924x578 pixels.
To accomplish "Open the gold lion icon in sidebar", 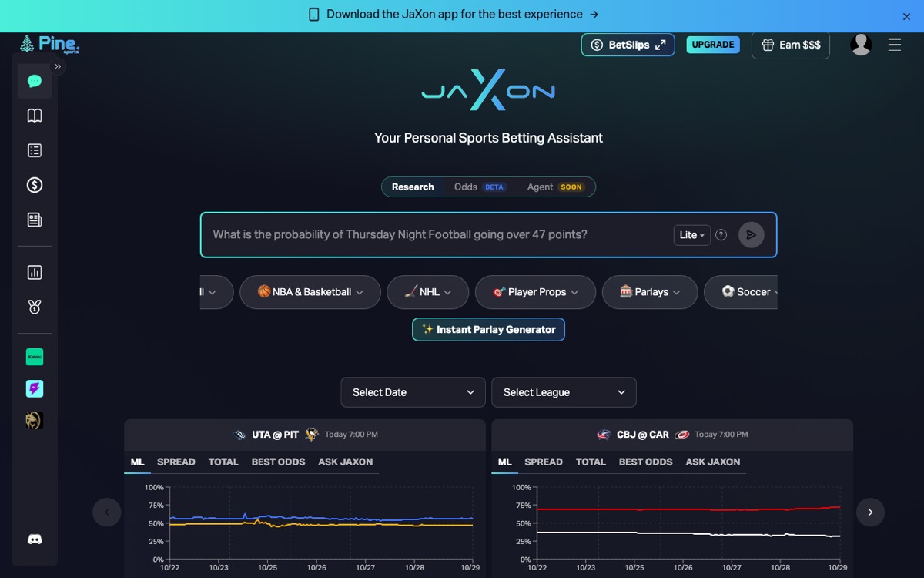I will [35, 420].
